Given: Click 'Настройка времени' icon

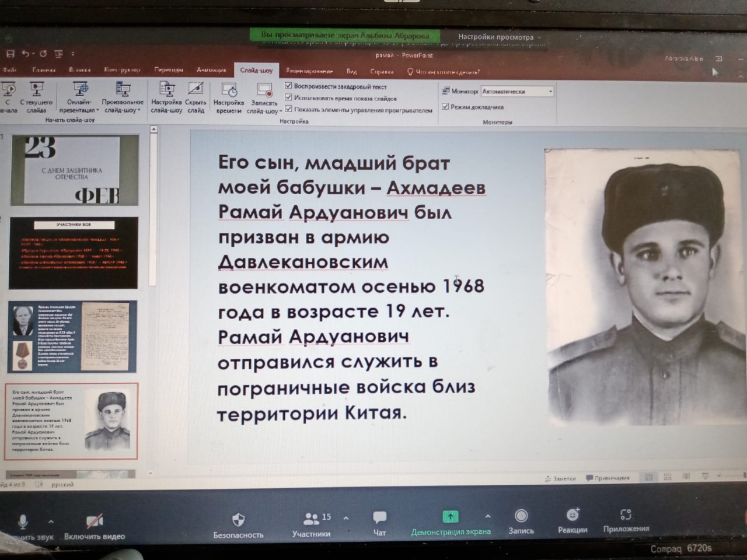Looking at the screenshot, I should pos(229,90).
